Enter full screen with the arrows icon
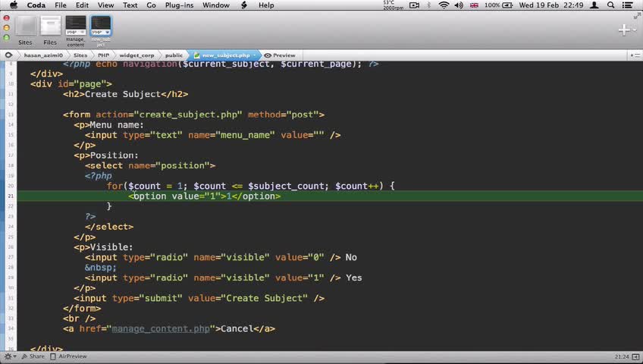 click(637, 16)
